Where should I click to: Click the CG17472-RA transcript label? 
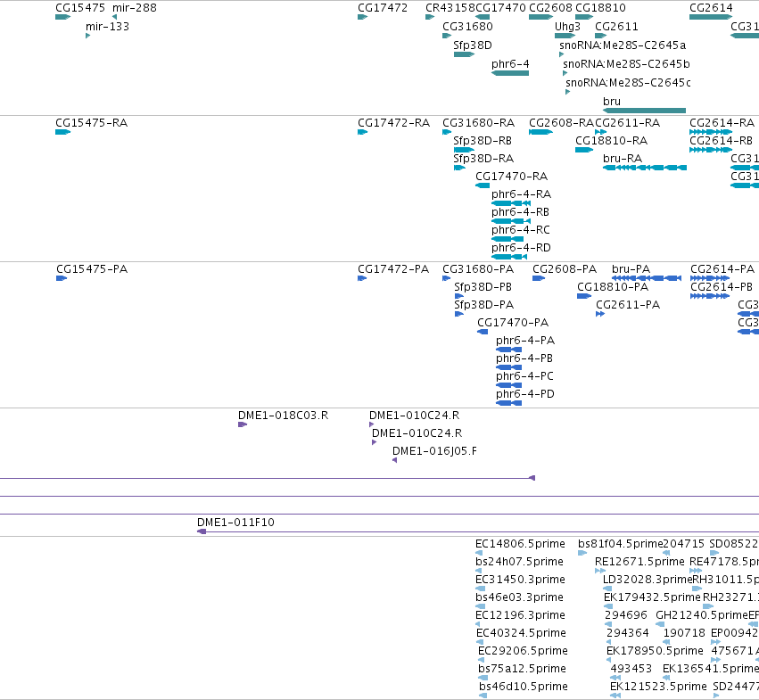pos(393,123)
